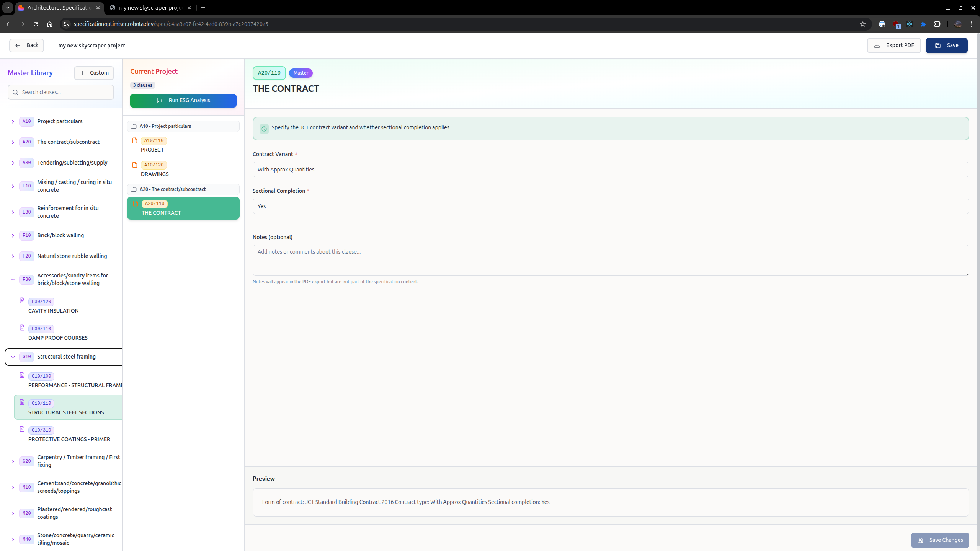
Task: Click the Run ESG Analysis button
Action: click(x=183, y=101)
